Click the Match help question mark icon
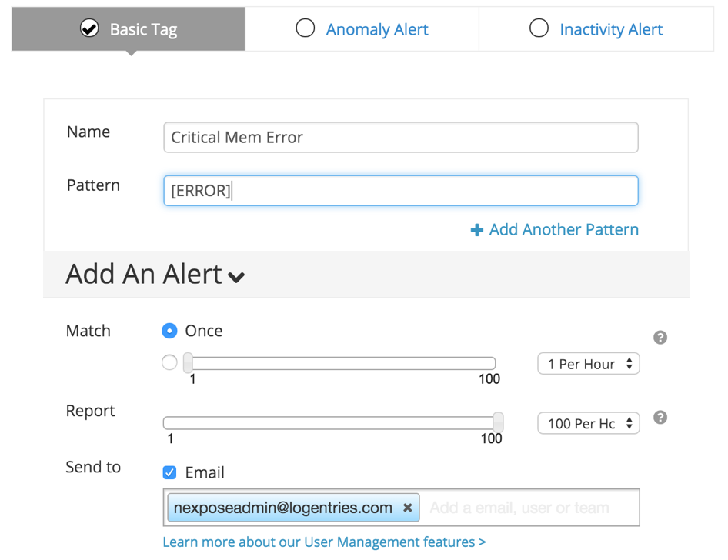This screenshot has width=728, height=560. (x=660, y=338)
